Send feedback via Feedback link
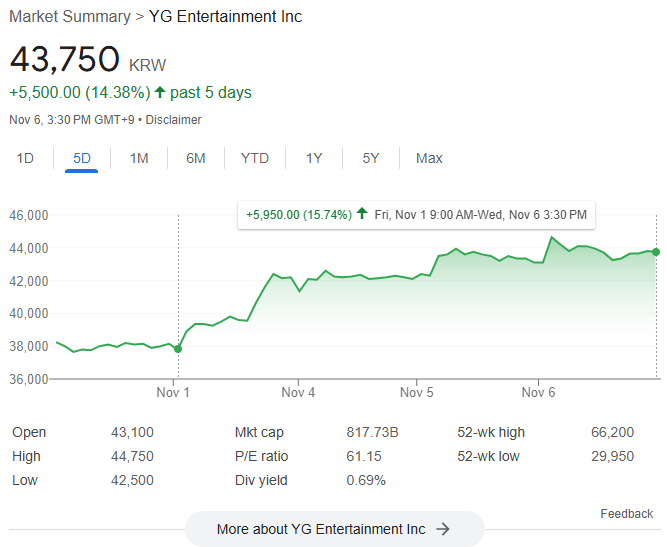The height and width of the screenshot is (547, 667). tap(627, 513)
